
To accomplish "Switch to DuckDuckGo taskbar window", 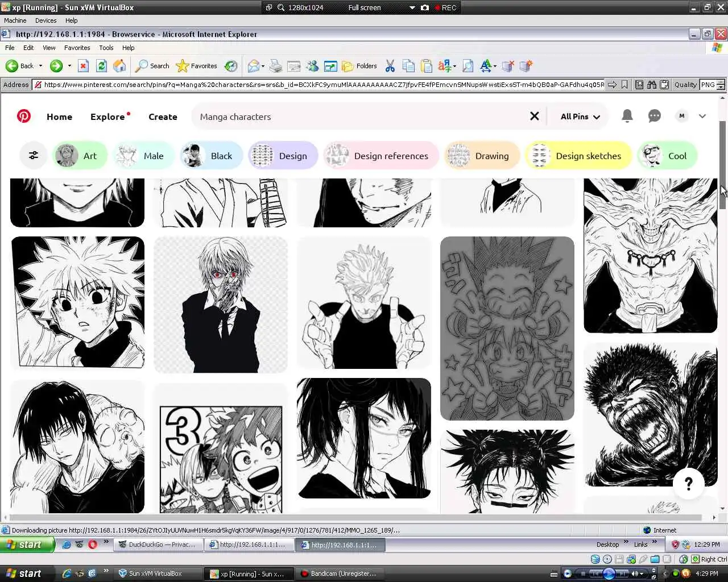I will (158, 544).
